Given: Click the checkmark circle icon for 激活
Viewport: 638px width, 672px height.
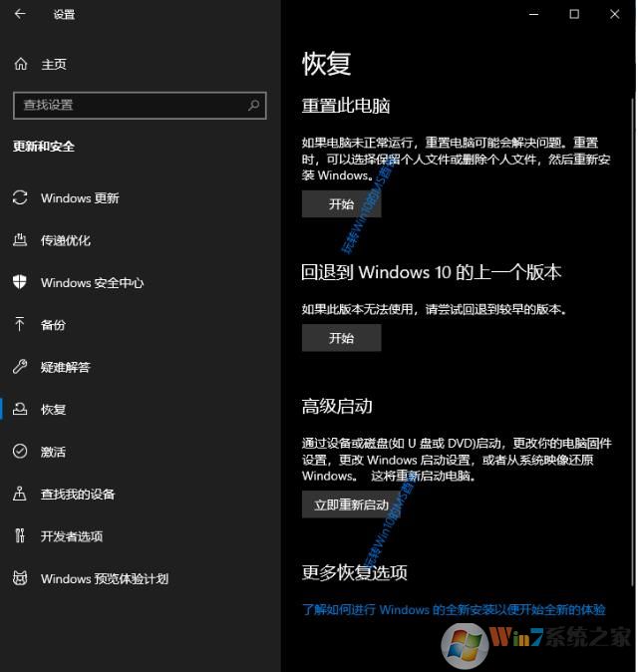Looking at the screenshot, I should tap(20, 452).
